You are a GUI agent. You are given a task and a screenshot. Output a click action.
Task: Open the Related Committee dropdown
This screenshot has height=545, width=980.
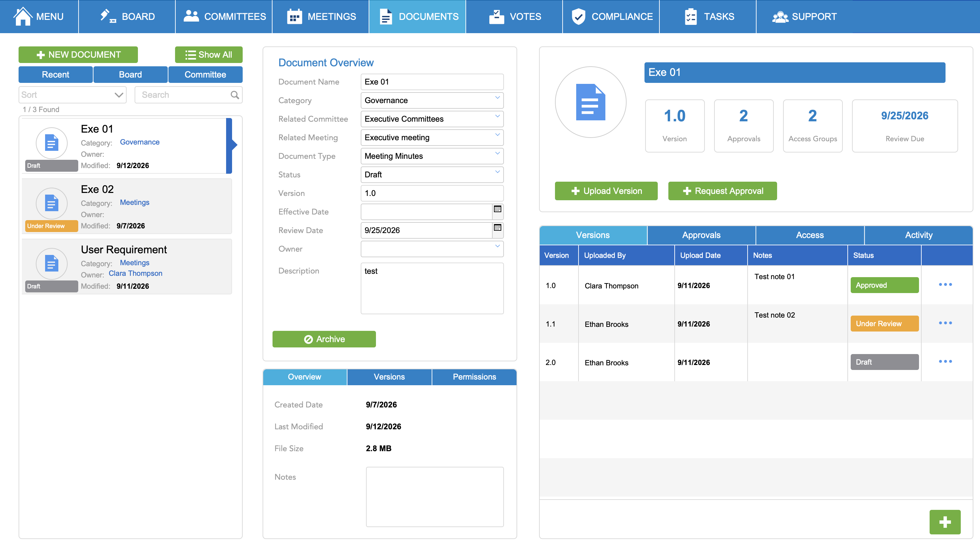click(x=432, y=119)
